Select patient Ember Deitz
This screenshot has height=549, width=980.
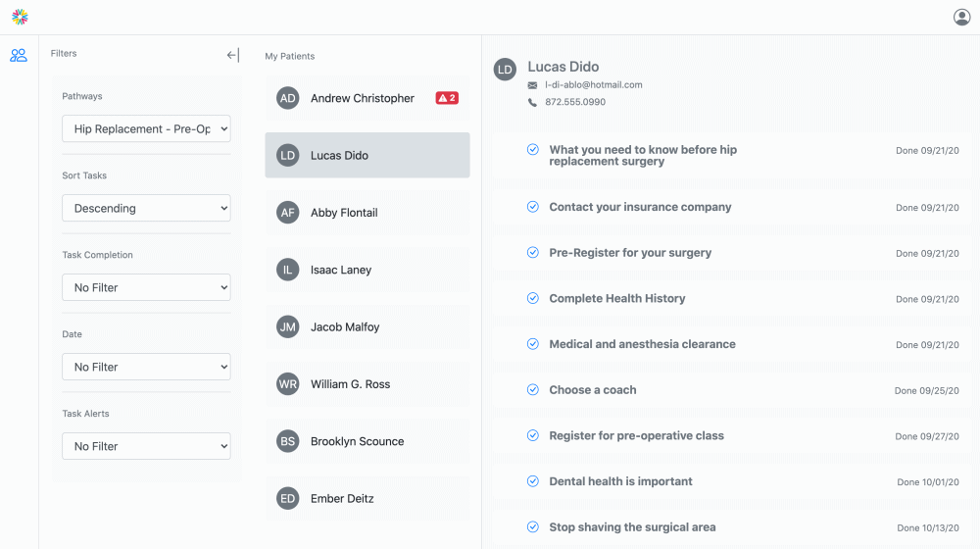tap(367, 498)
